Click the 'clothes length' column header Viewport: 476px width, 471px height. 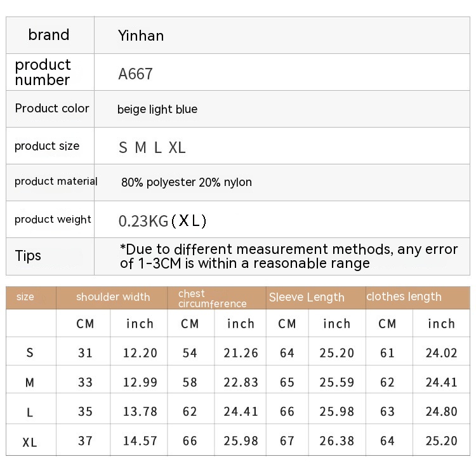[x=404, y=296]
